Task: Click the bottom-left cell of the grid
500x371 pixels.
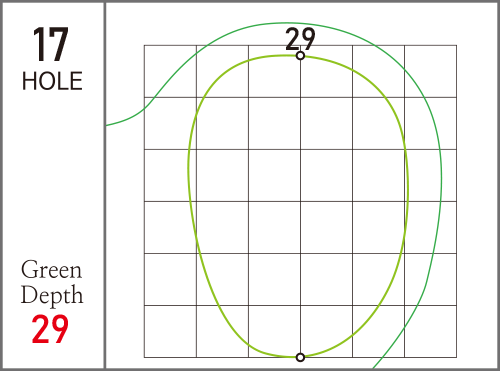Action: coord(170,331)
